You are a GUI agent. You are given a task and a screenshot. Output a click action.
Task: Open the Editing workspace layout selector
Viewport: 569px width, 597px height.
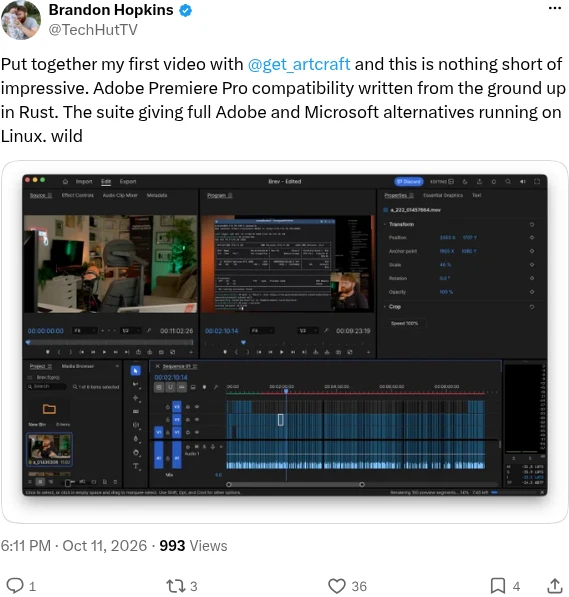pos(442,182)
